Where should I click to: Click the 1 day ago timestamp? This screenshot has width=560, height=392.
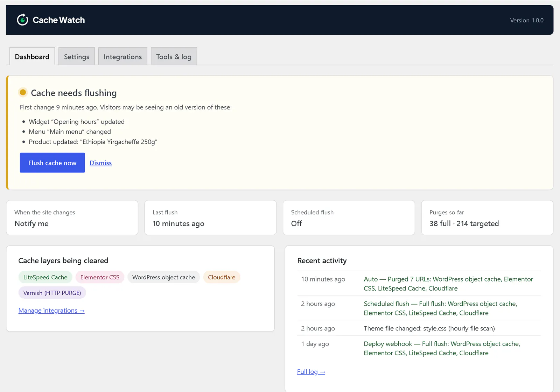315,344
